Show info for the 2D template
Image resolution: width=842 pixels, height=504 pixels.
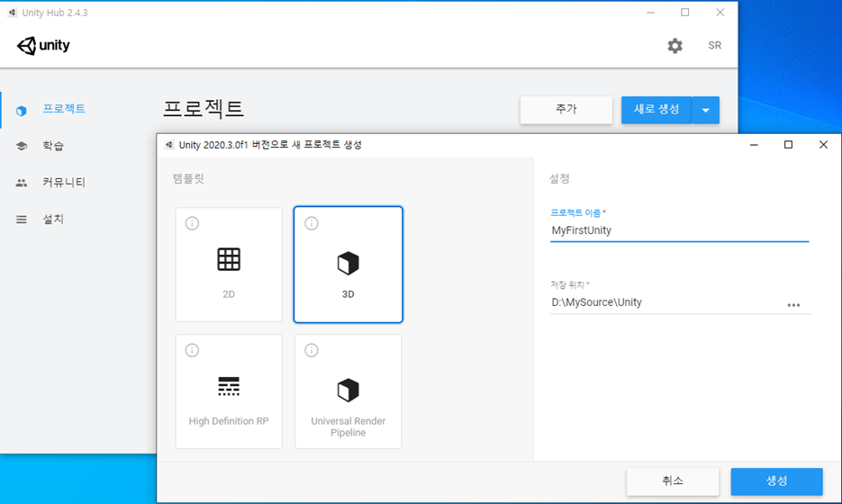(192, 223)
